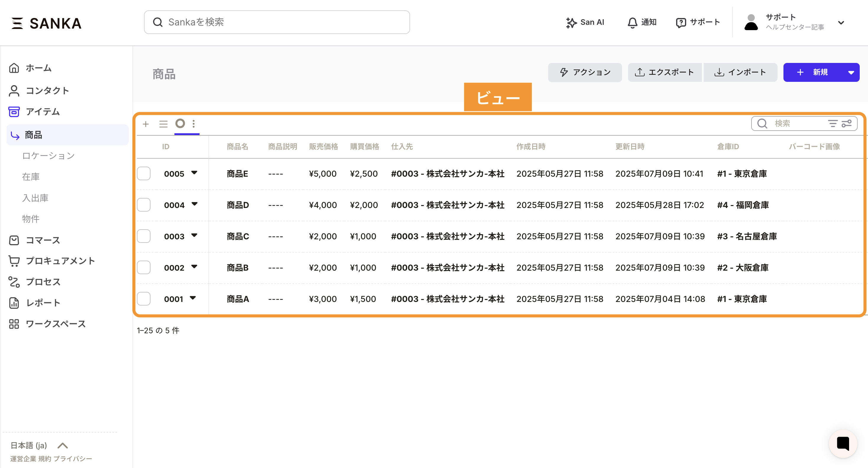Image resolution: width=868 pixels, height=468 pixels.
Task: Click the アクション button
Action: tap(584, 72)
